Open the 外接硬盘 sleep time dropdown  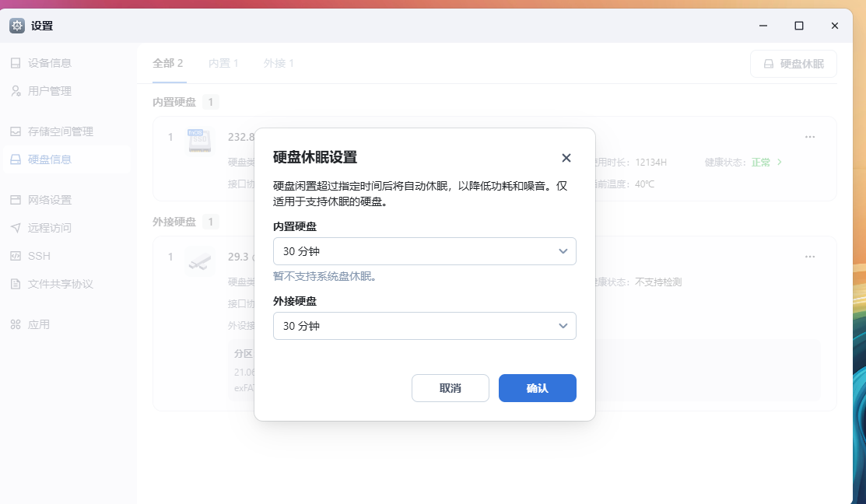[424, 326]
